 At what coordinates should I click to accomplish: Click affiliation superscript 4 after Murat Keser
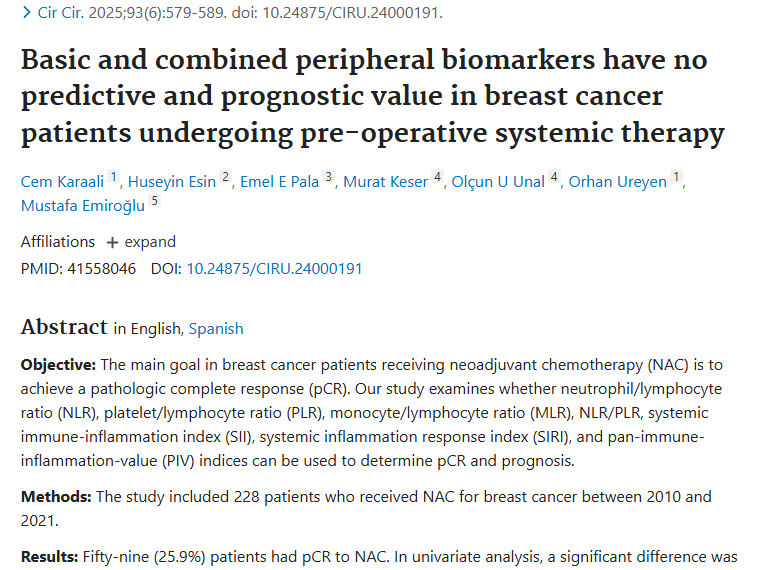[x=437, y=178]
